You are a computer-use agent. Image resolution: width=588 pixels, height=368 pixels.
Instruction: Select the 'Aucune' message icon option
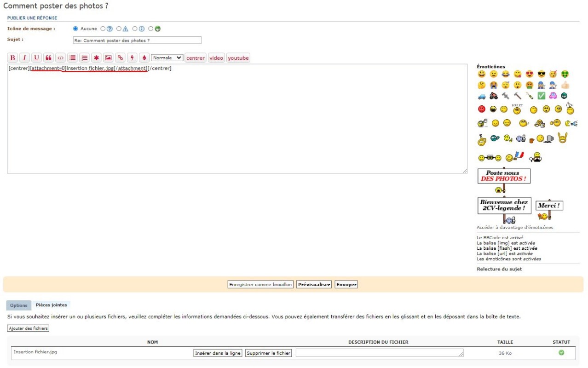tap(76, 29)
